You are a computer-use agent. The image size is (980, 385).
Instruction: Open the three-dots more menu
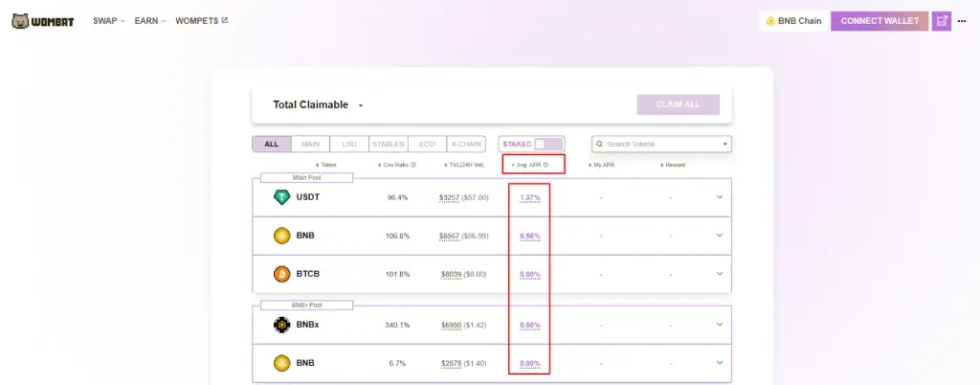[x=962, y=21]
